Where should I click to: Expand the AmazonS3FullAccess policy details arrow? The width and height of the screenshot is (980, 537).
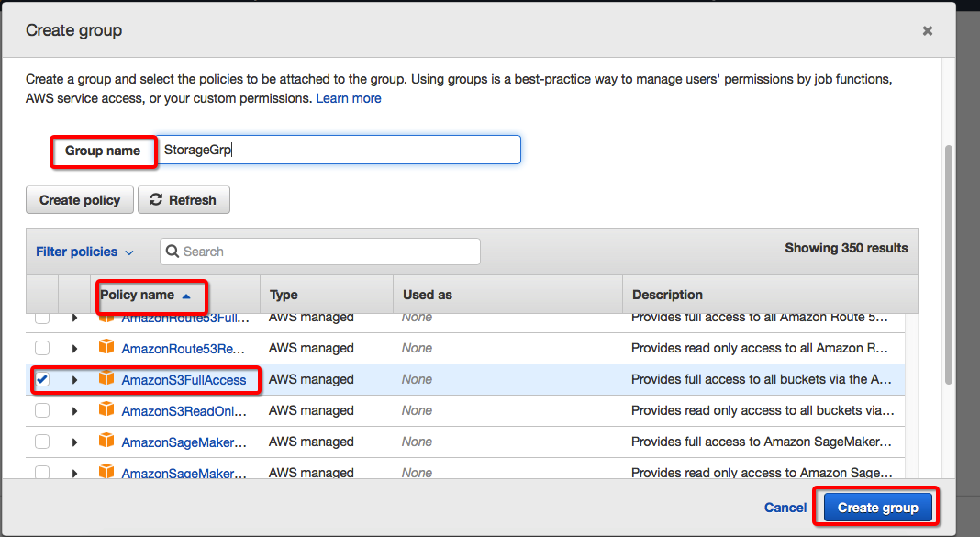click(75, 379)
